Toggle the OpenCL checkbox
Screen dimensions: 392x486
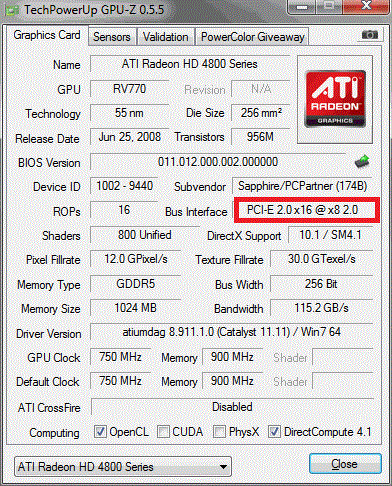click(100, 432)
